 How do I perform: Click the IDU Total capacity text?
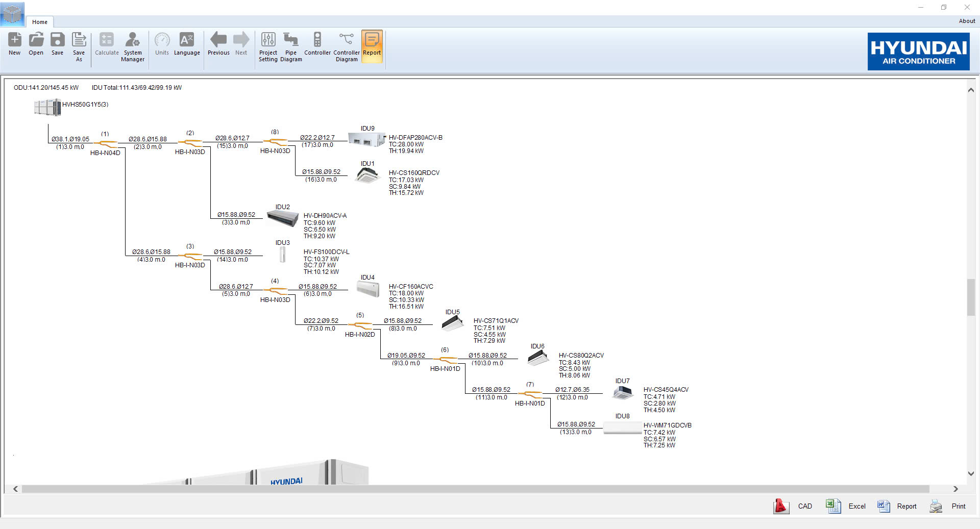click(x=137, y=88)
